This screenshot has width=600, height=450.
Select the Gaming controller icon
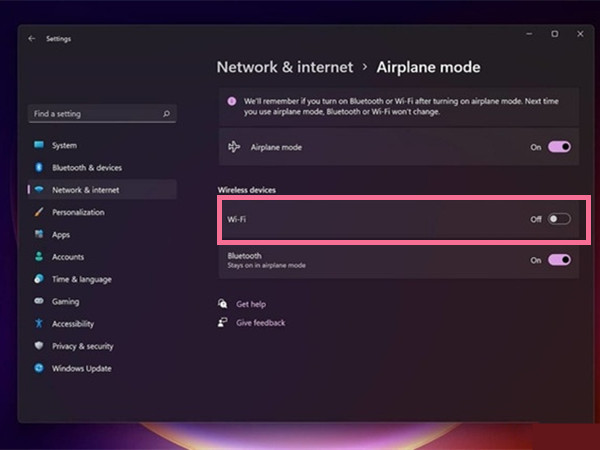(40, 301)
